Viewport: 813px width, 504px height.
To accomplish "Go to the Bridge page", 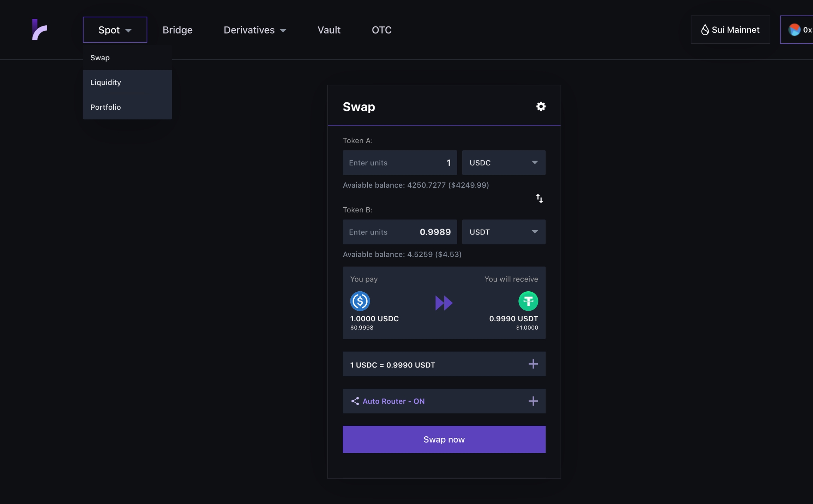I will (177, 30).
